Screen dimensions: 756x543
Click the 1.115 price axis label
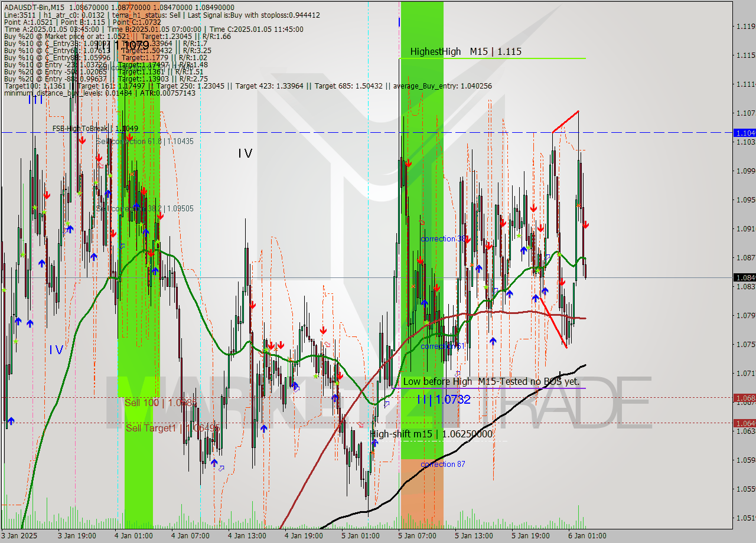tap(745, 55)
